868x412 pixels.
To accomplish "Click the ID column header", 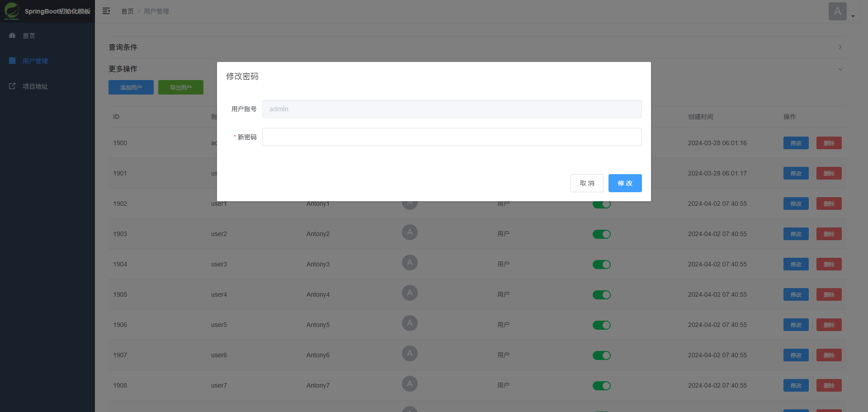I will pos(116,117).
